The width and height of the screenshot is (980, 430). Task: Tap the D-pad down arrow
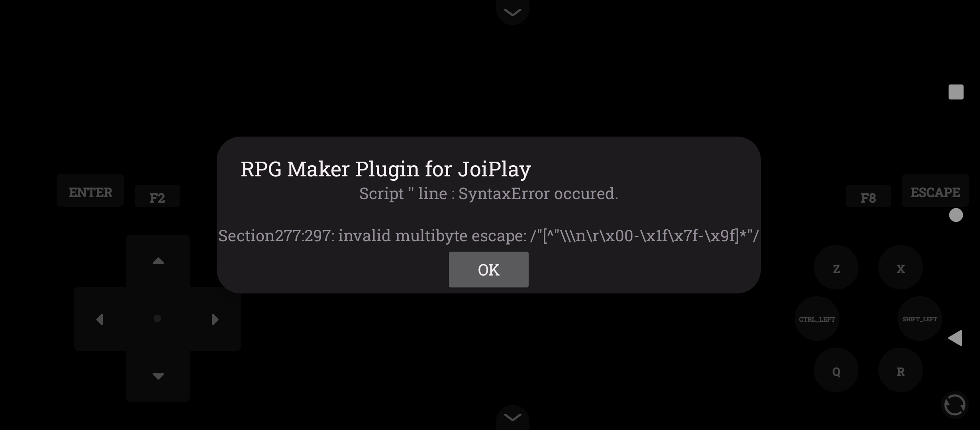click(158, 376)
